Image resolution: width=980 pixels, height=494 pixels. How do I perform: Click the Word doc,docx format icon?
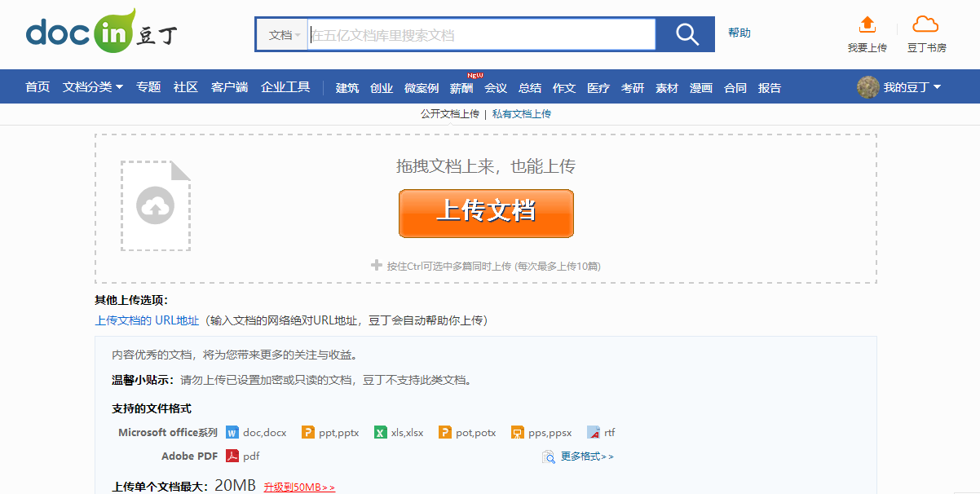(x=234, y=432)
